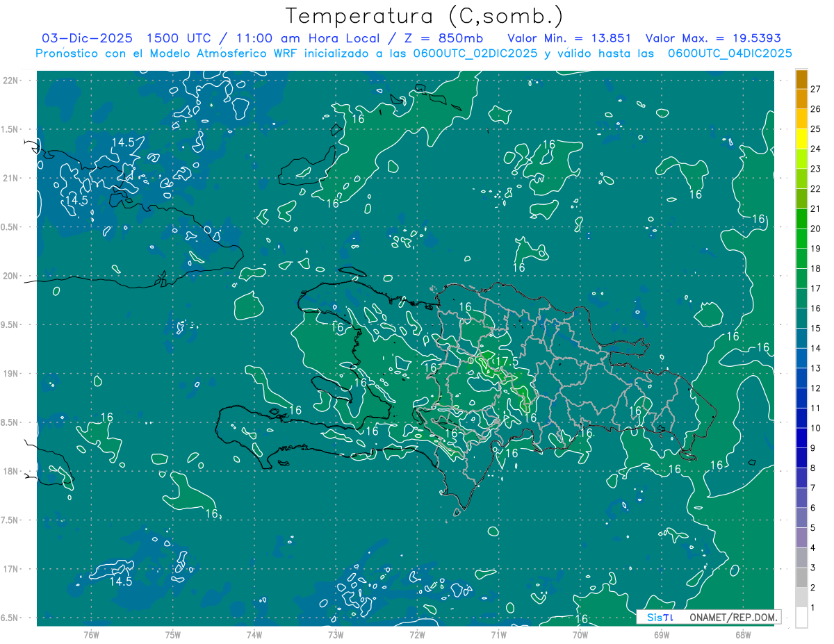
Task: Select the date "03-Dic-2025" in the header
Action: pyautogui.click(x=88, y=38)
